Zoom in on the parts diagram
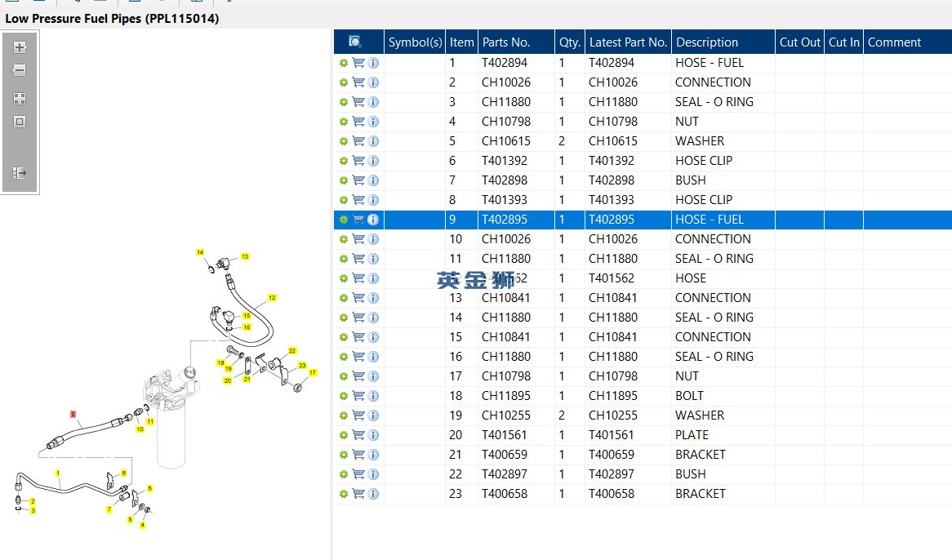This screenshot has height=560, width=952. (x=20, y=47)
